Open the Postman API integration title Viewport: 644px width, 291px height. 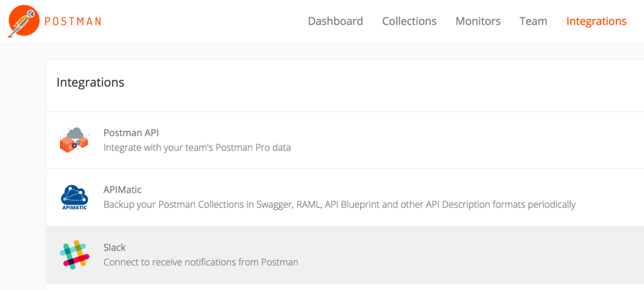coord(131,133)
